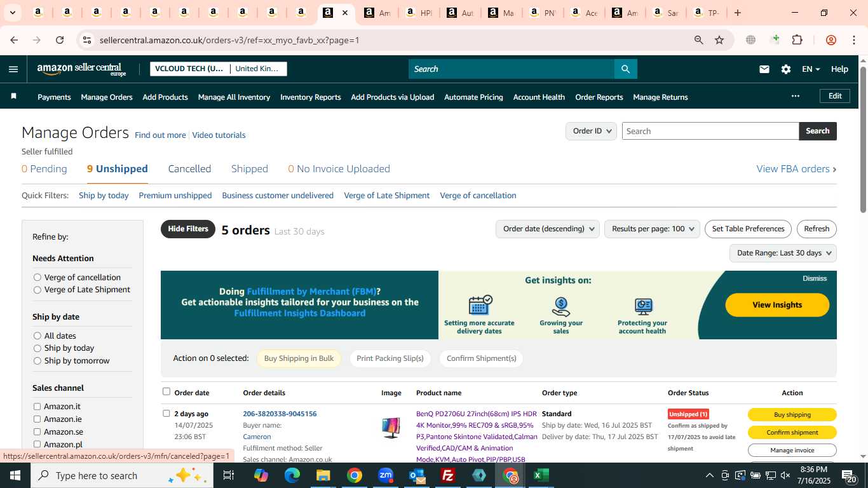
Task: Click the zoom magnifier icon in the address bar
Action: 699,40
